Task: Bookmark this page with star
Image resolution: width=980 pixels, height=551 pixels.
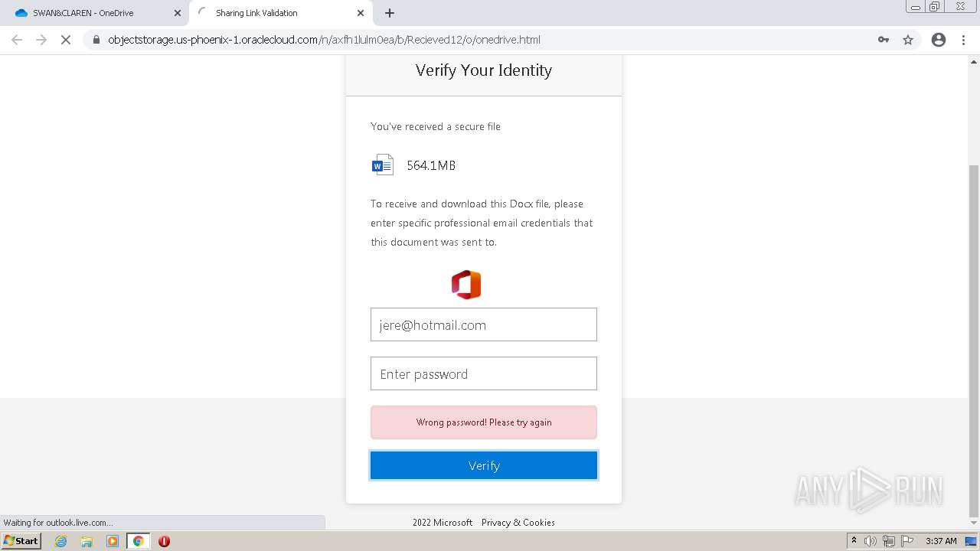Action: (x=908, y=40)
